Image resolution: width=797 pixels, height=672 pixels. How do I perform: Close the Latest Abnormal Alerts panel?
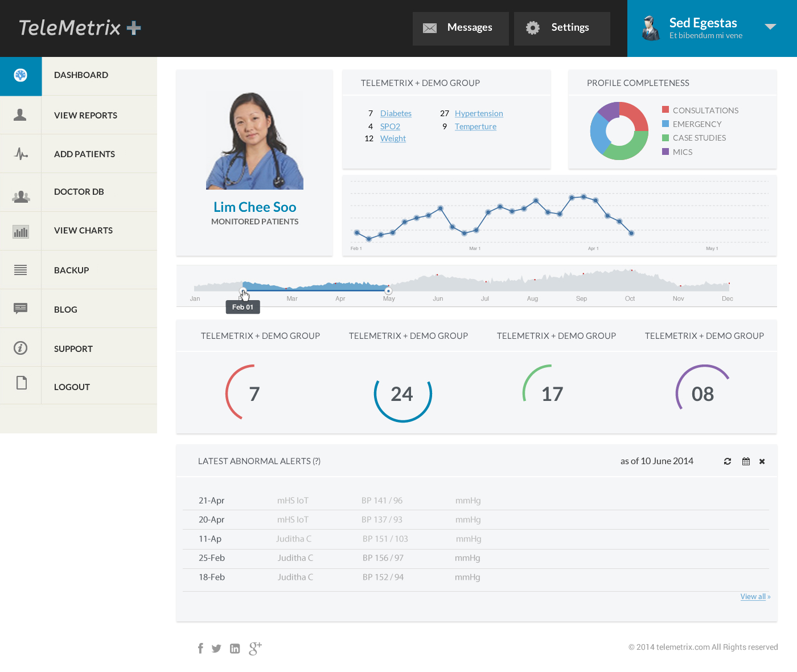click(x=762, y=461)
